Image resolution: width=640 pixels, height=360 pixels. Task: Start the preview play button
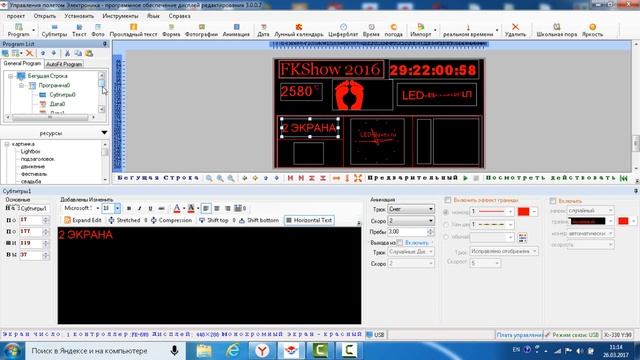pyautogui.click(x=465, y=178)
